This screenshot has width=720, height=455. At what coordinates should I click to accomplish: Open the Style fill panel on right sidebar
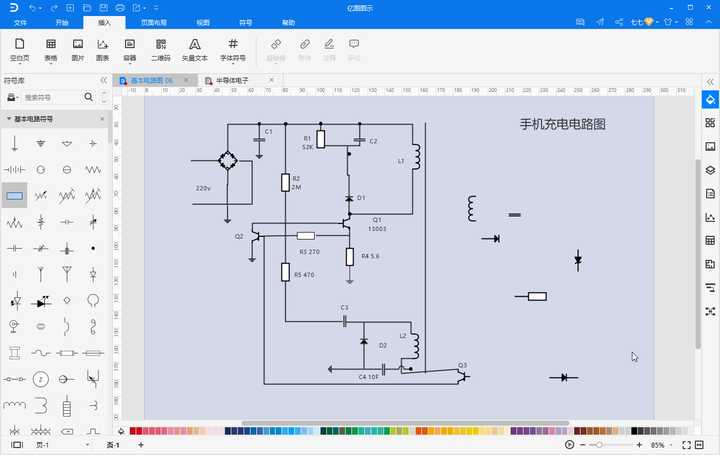tap(710, 99)
